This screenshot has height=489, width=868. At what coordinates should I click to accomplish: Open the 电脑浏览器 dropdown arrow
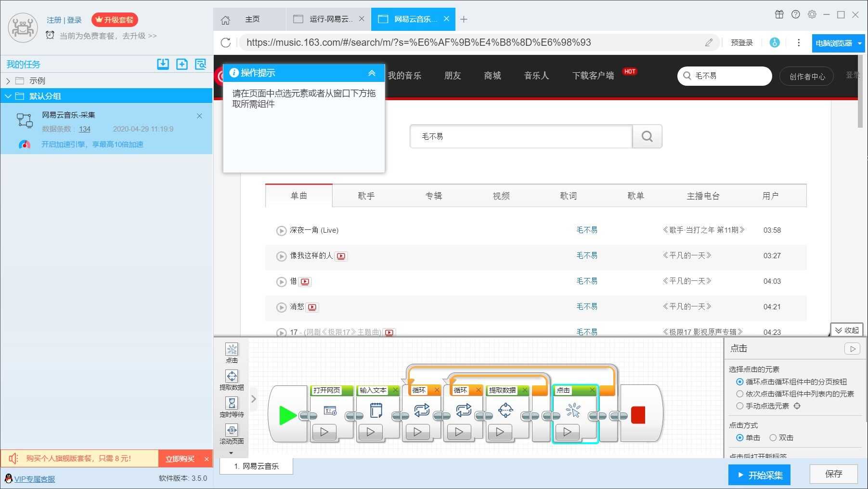pyautogui.click(x=860, y=43)
